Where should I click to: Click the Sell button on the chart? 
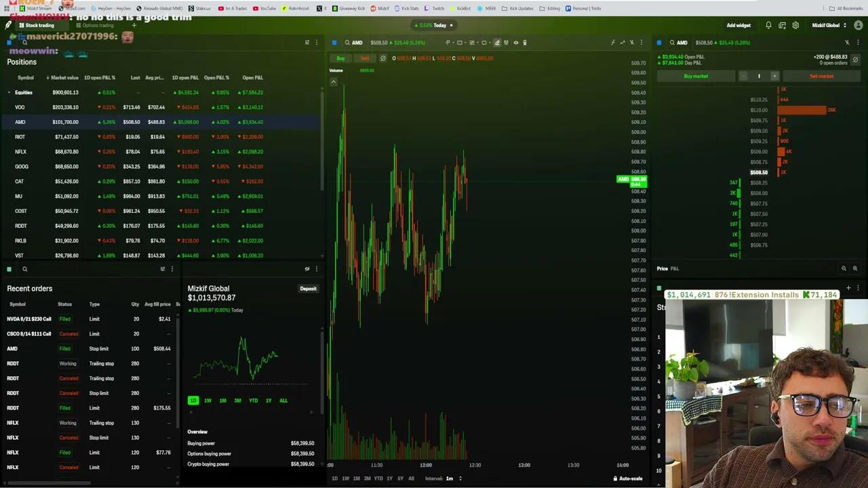365,58
